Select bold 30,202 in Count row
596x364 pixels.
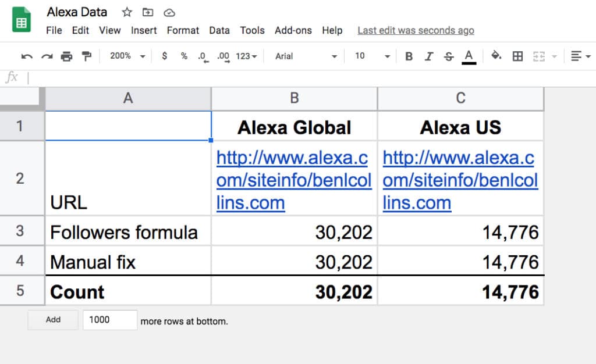pos(294,290)
